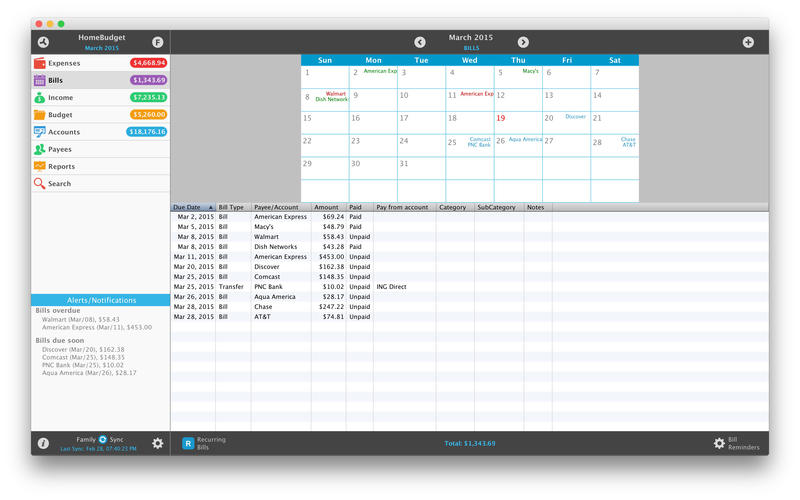This screenshot has width=800, height=500.
Task: Advance to next month with right arrow
Action: coord(522,42)
